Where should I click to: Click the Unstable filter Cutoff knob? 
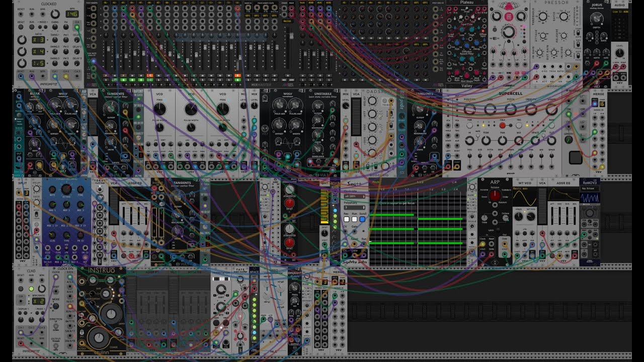[x=317, y=105]
